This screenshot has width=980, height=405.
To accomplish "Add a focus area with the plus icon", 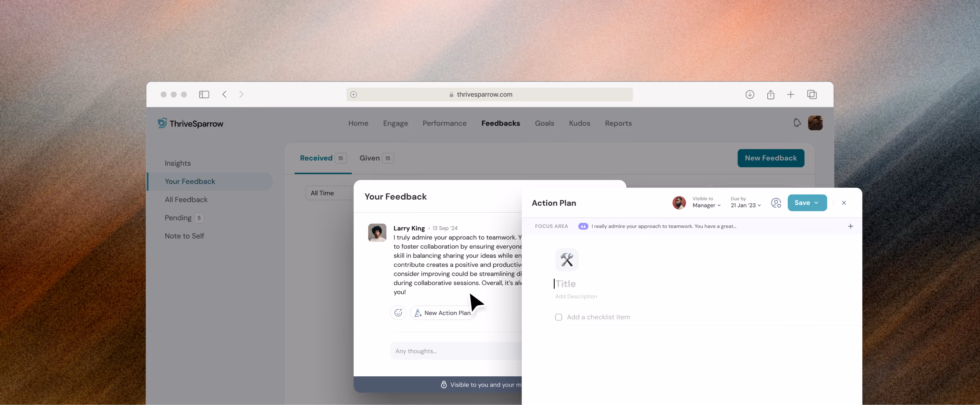I will tap(850, 226).
